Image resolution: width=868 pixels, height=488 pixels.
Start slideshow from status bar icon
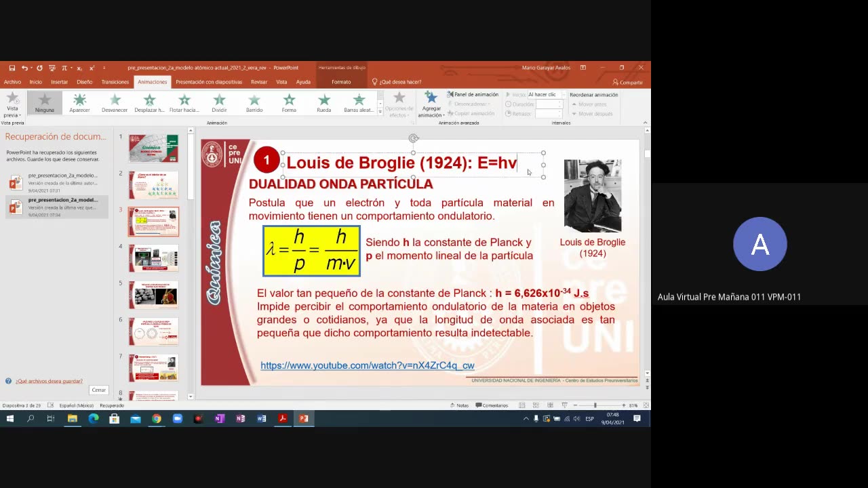coord(564,405)
